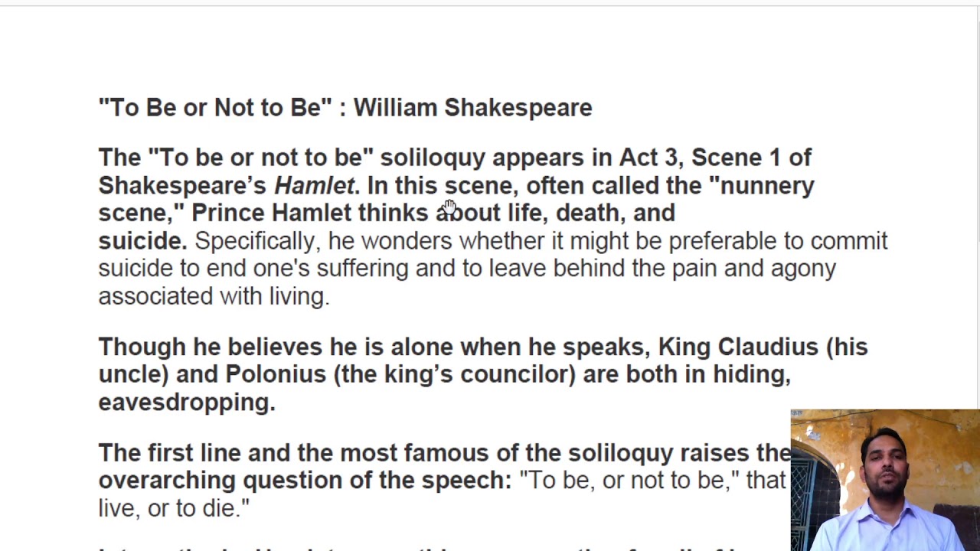The width and height of the screenshot is (980, 551).
Task: Click the word "eavesdropping."
Action: click(x=187, y=402)
